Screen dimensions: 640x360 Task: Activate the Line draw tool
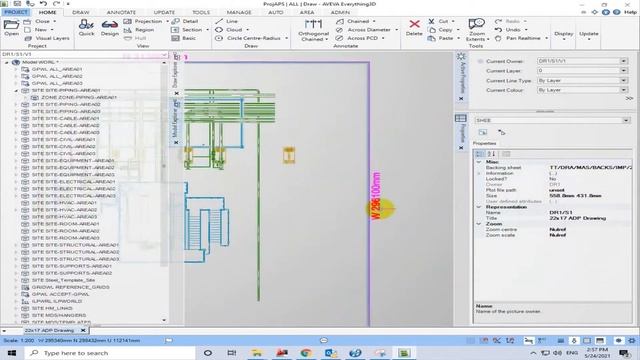point(227,21)
